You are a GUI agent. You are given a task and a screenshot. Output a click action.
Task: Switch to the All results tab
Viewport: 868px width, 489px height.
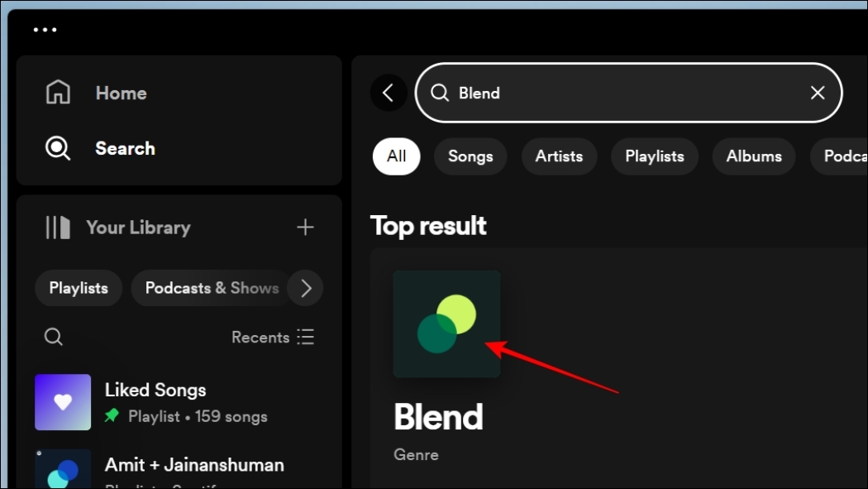click(396, 156)
